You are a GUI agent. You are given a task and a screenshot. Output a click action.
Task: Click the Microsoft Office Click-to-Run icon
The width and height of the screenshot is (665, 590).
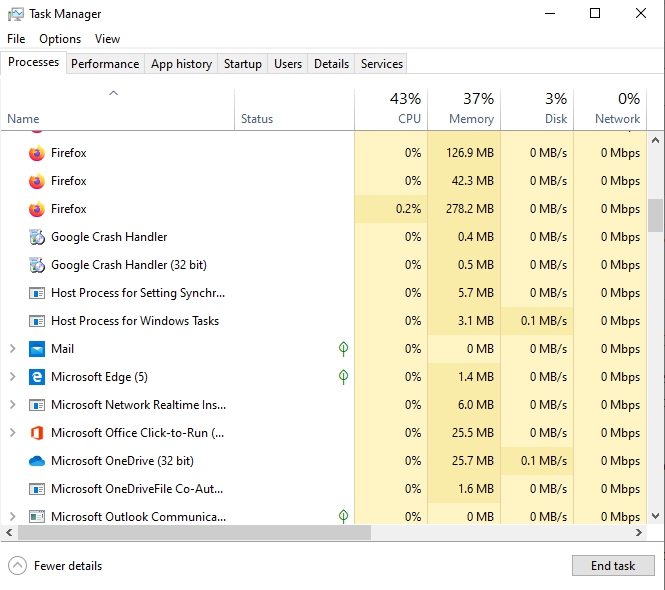(37, 433)
